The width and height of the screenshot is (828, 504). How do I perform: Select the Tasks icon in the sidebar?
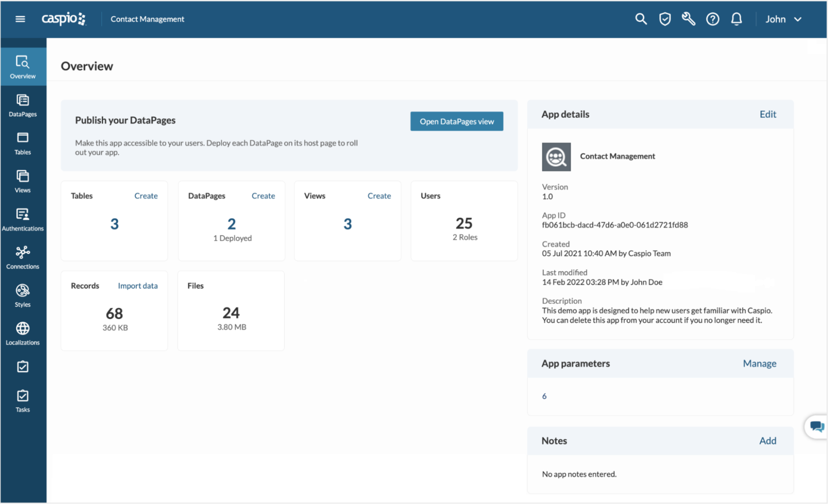point(22,400)
